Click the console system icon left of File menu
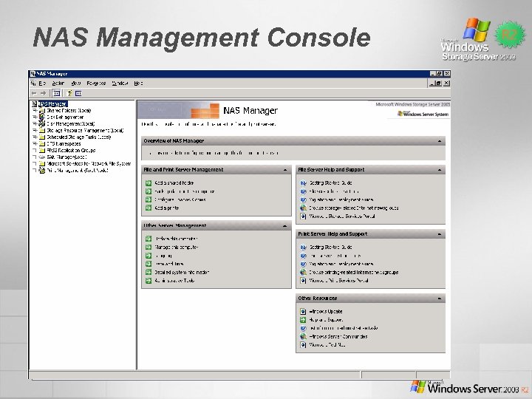 33,83
